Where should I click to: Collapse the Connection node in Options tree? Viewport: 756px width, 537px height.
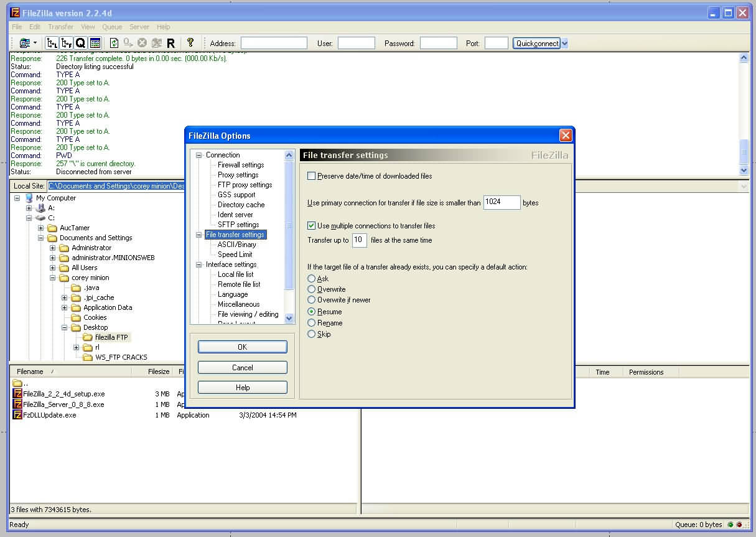199,155
